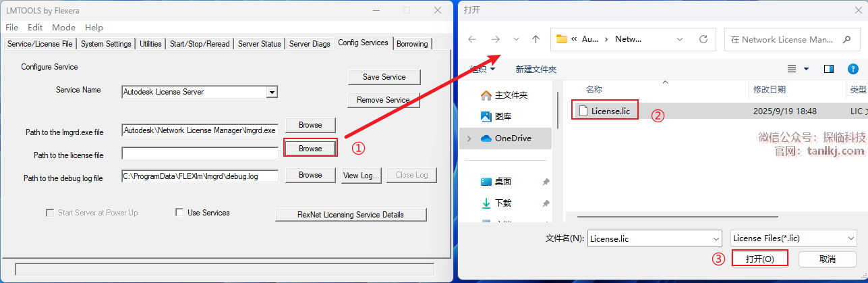Change the view layout icon

793,69
